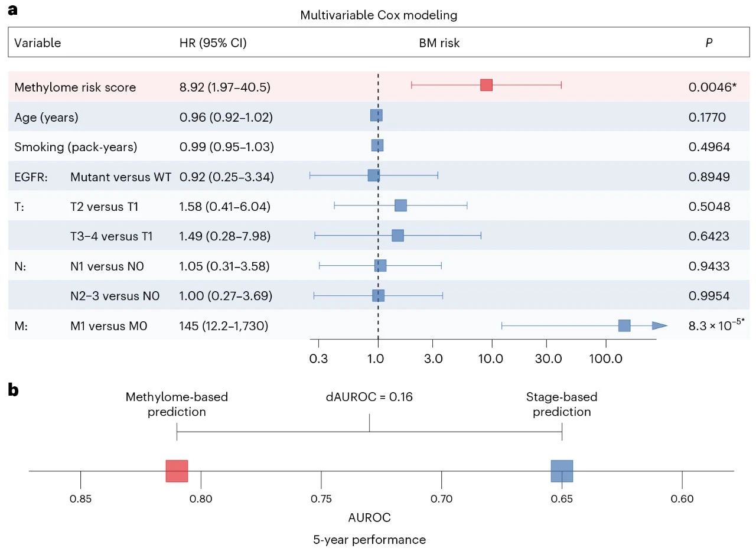The image size is (756, 551).
Task: Click the red methylome-based AUROC square
Action: pos(177,471)
